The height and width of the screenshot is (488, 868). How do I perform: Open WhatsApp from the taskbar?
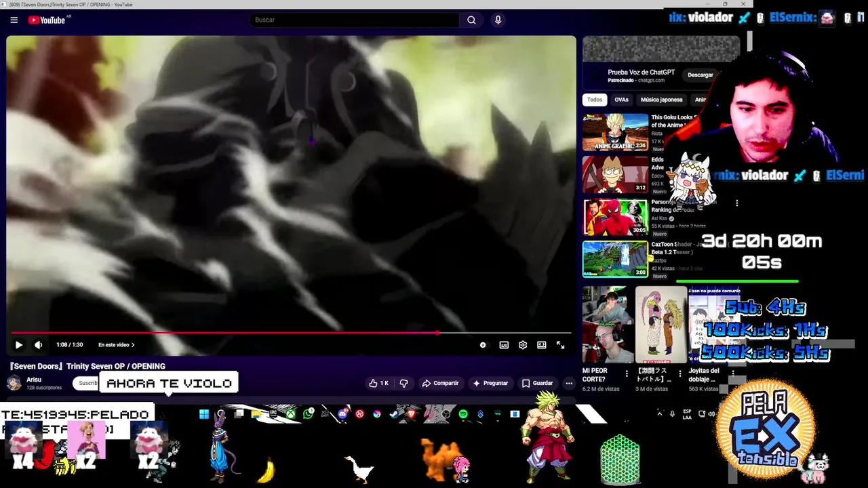tap(309, 414)
